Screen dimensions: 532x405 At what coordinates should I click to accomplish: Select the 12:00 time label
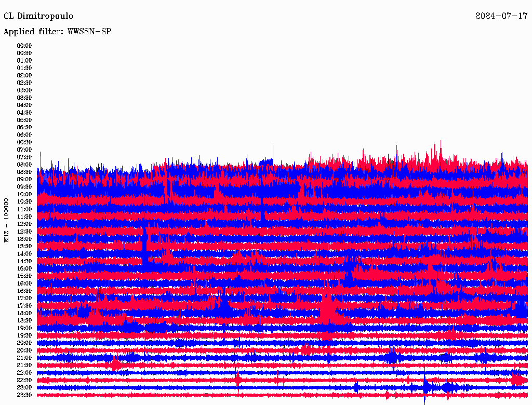pyautogui.click(x=24, y=224)
